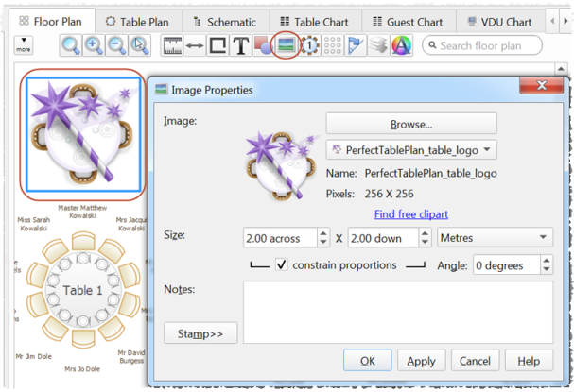The height and width of the screenshot is (392, 574).
Task: Open the Table Chart tab
Action: click(315, 22)
